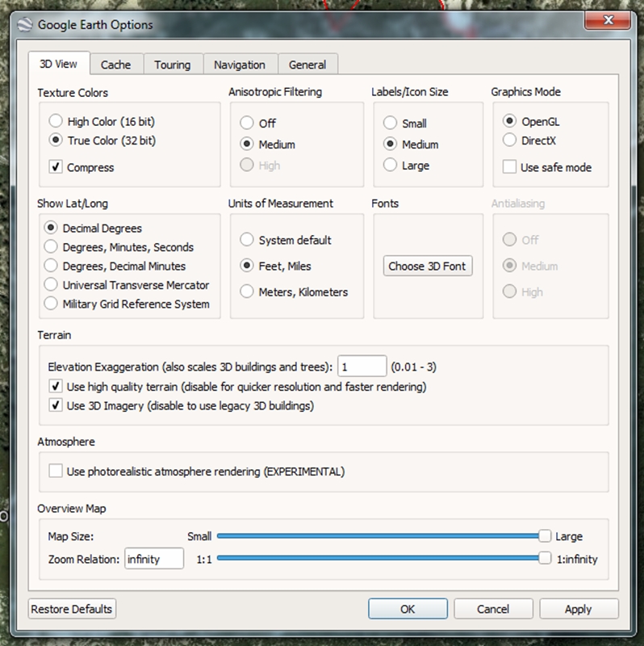This screenshot has height=646, width=644.
Task: Uncheck the Compress checkbox
Action: point(56,167)
